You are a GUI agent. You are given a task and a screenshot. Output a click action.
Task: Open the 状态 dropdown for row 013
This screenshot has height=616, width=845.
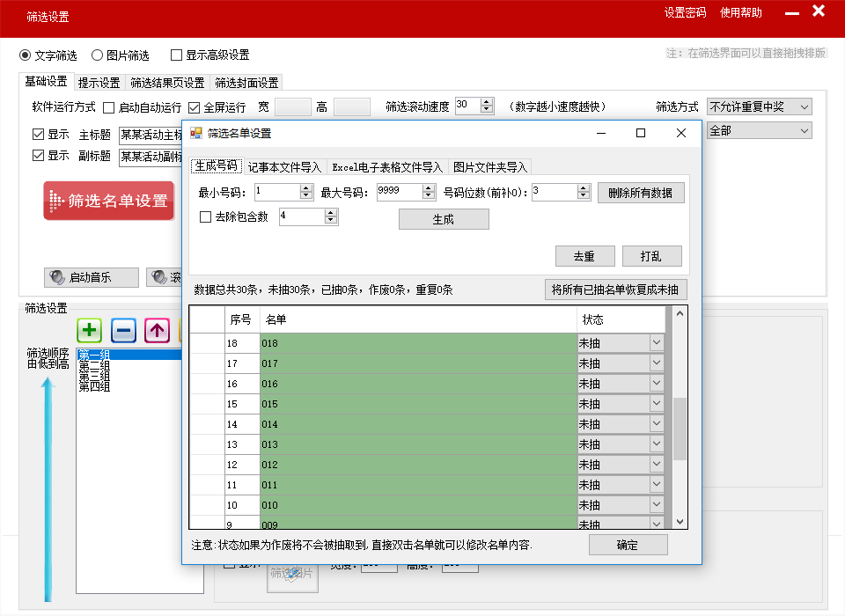tap(656, 444)
